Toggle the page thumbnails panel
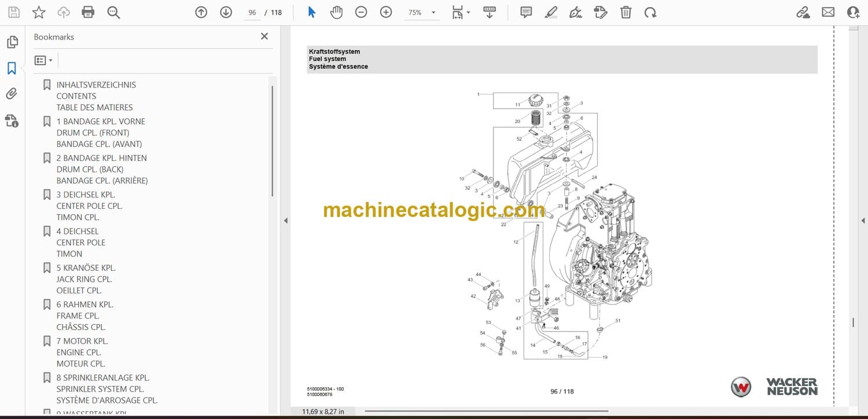 coord(12,42)
